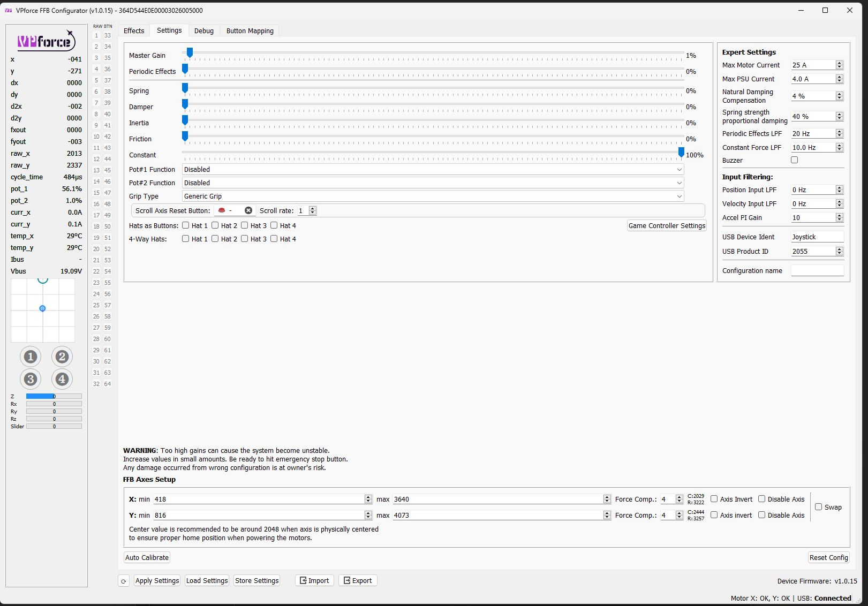Click the Constant Force LPF spinner arrows
The width and height of the screenshot is (868, 606).
coord(840,147)
